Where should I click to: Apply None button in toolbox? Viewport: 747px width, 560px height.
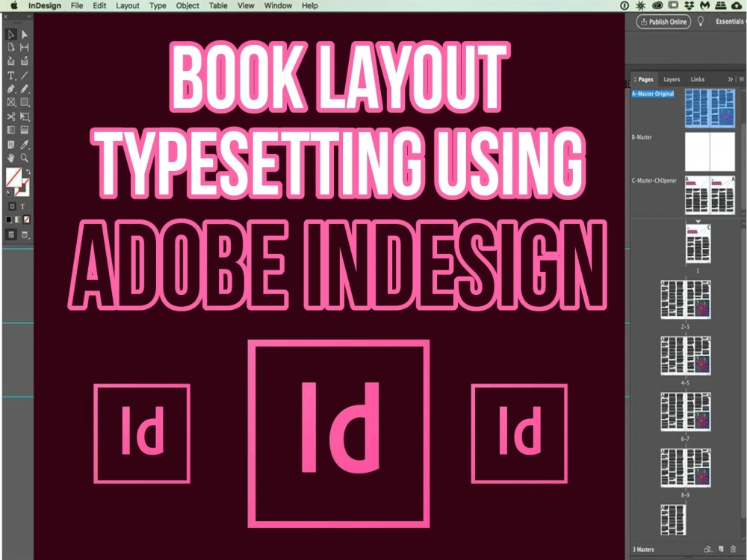tap(27, 220)
